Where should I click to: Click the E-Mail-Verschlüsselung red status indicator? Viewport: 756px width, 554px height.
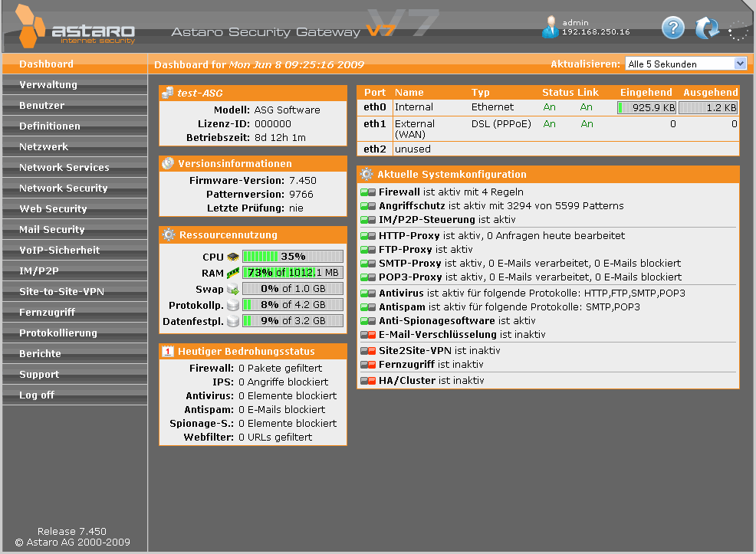coord(368,335)
